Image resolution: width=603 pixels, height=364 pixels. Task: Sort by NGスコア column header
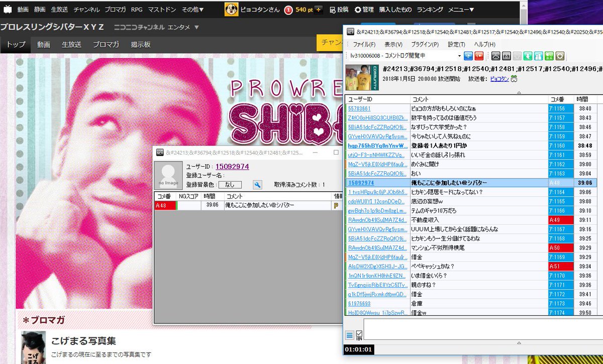click(189, 196)
